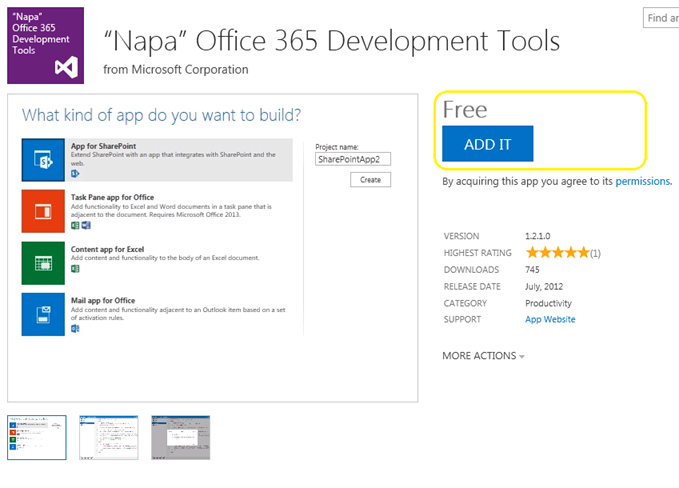Viewport: 679px width, 488px height.
Task: Select the second screenshot thumbnail showing code editor
Action: tap(109, 437)
